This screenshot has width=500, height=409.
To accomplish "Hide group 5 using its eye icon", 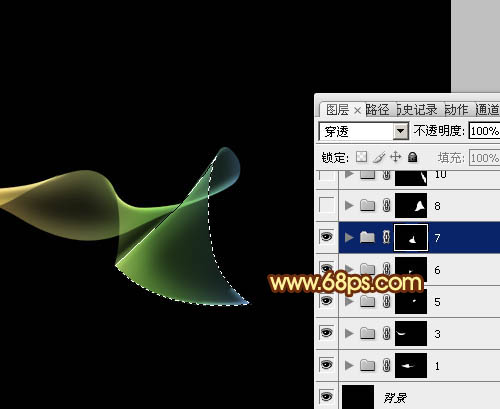I will [x=327, y=301].
